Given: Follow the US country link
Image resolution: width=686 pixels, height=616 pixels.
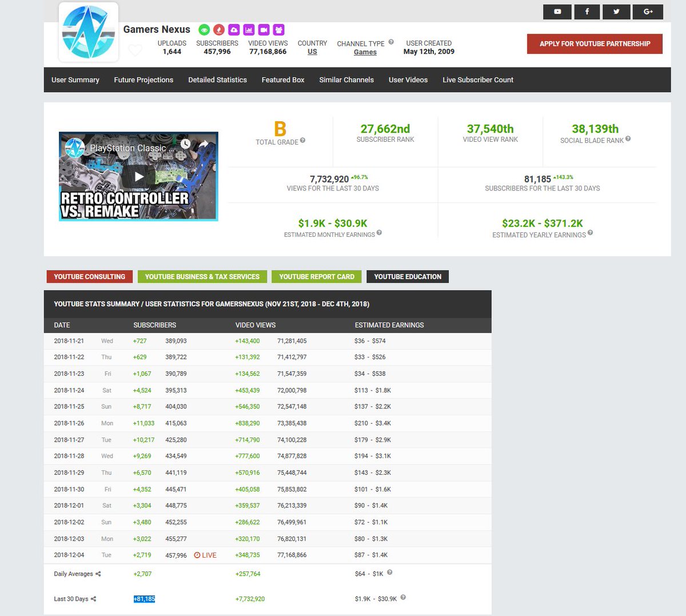Looking at the screenshot, I should pyautogui.click(x=312, y=51).
